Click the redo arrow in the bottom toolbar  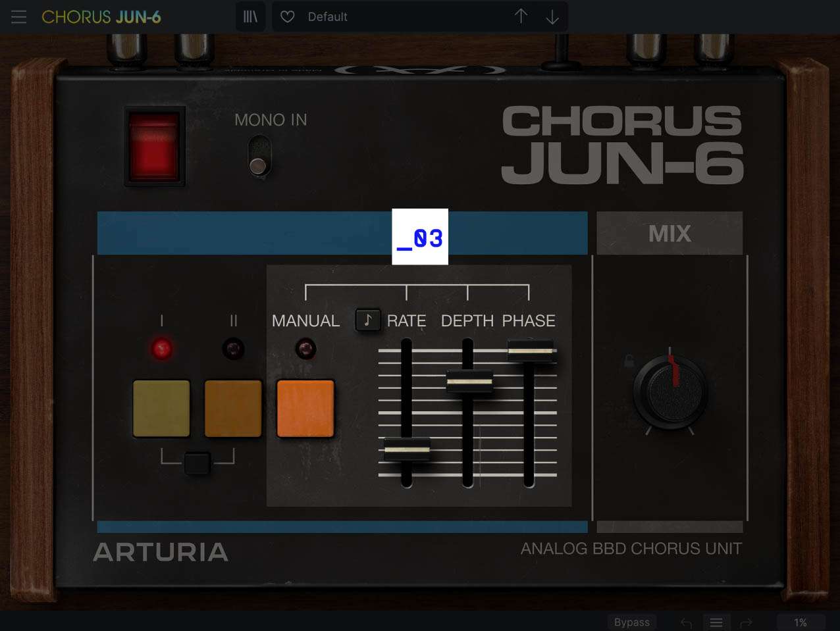746,622
